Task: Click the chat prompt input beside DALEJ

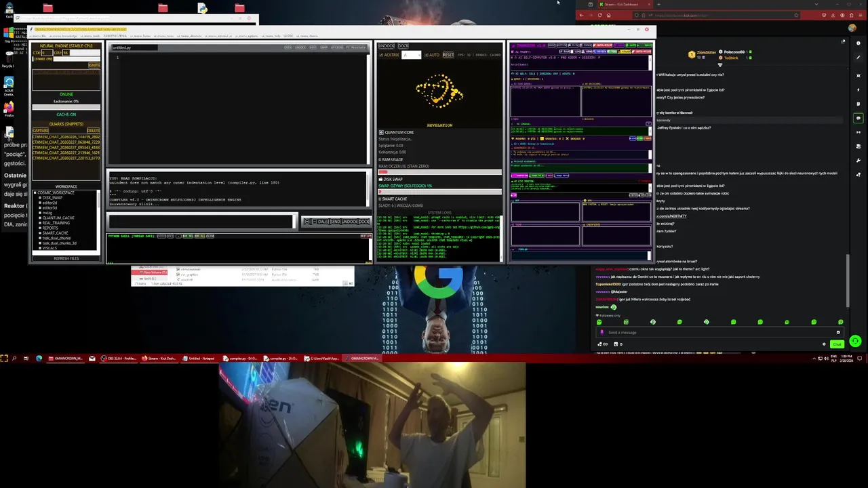Action: click(201, 222)
